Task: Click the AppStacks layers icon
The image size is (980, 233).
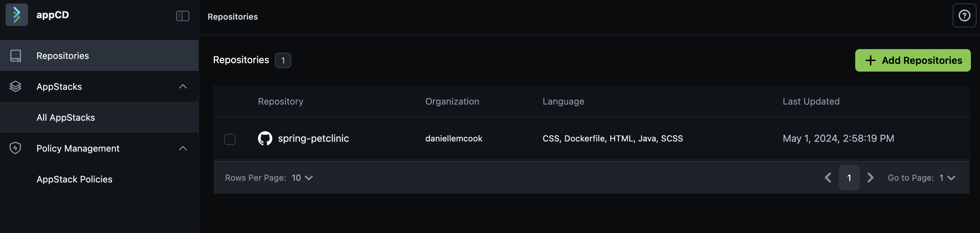Action: (15, 86)
